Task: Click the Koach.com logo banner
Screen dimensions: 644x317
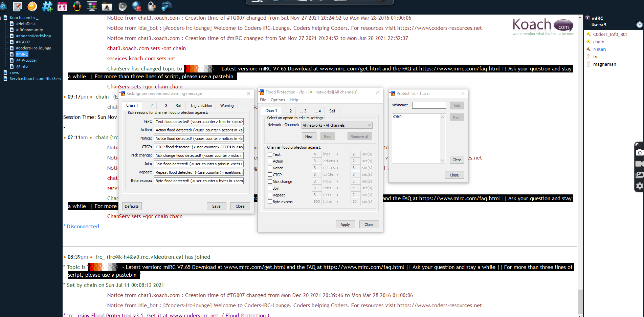Action: click(543, 26)
